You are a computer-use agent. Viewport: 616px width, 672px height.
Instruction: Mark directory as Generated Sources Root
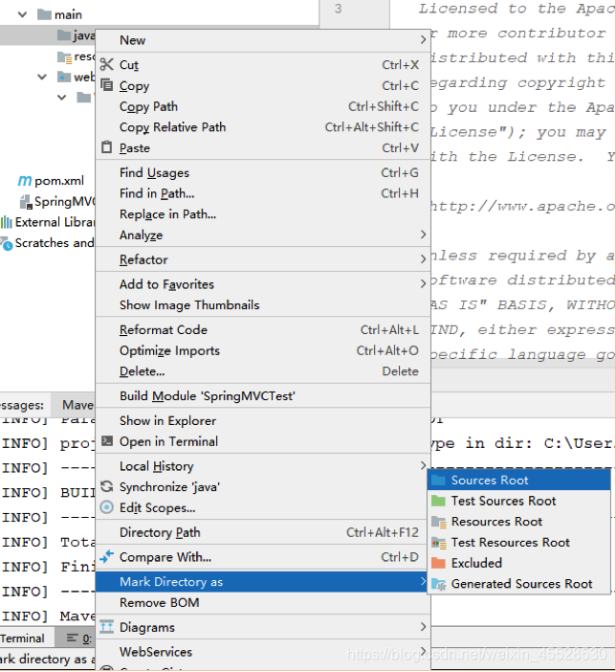(x=518, y=584)
